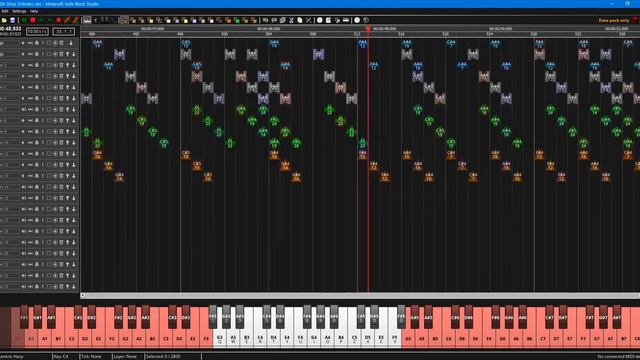Viewport: 640px width, 360px height.
Task: Select the Bit instrument icon
Action: tap(237, 20)
